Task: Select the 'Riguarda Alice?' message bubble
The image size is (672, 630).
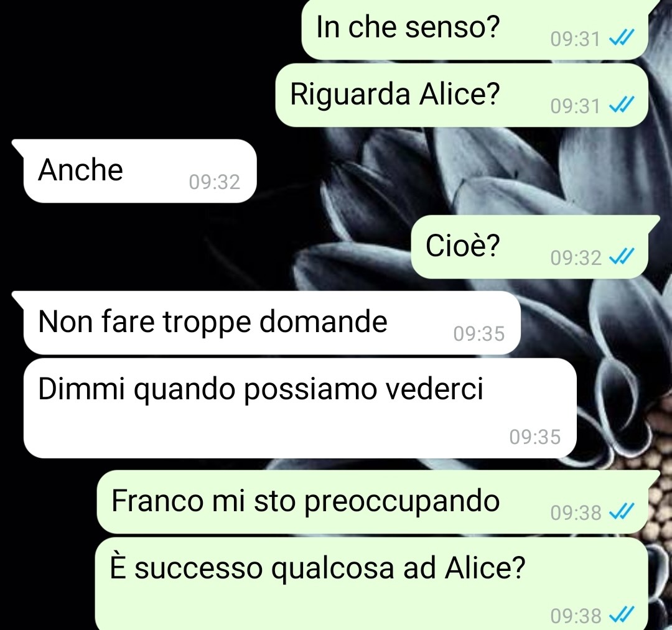Action: point(462,95)
